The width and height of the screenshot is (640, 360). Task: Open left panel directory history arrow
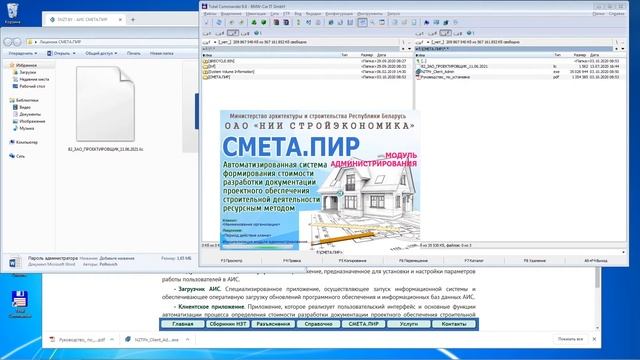409,49
